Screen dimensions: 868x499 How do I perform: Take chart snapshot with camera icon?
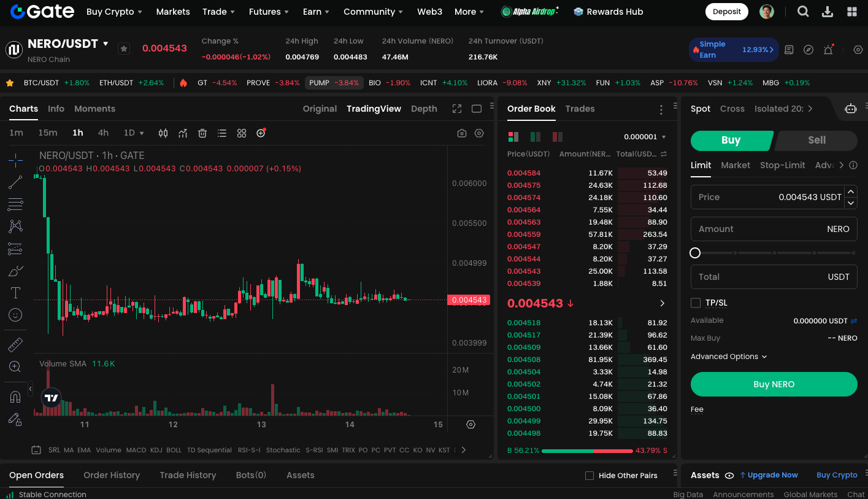462,133
